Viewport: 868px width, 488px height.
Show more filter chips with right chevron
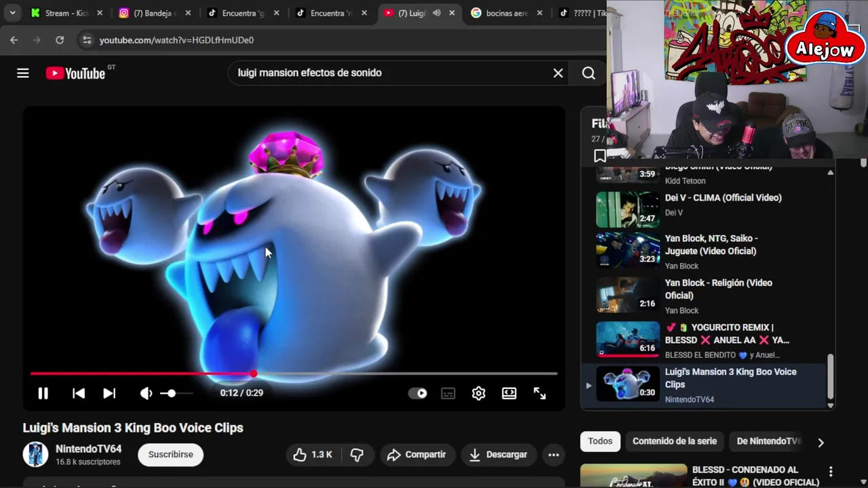(821, 443)
